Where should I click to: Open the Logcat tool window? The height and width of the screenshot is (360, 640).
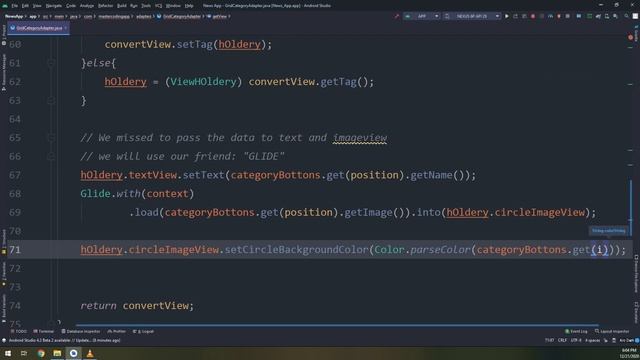pos(143,331)
